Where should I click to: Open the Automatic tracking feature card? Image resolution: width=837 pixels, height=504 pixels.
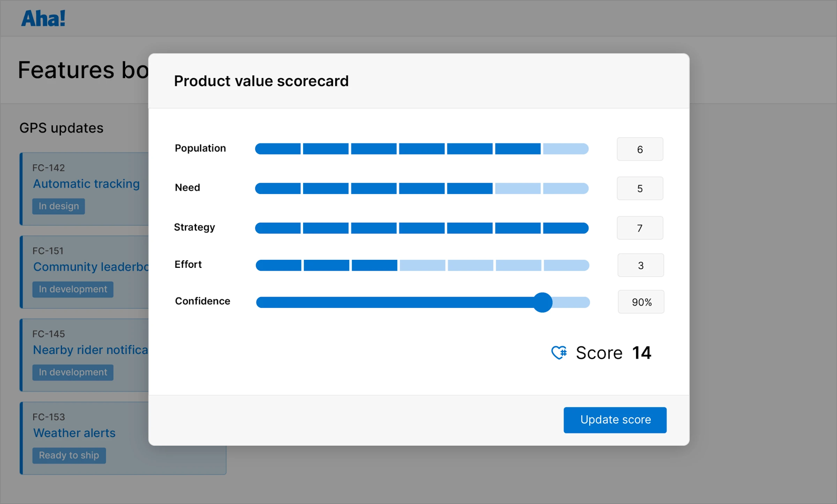[x=86, y=184]
